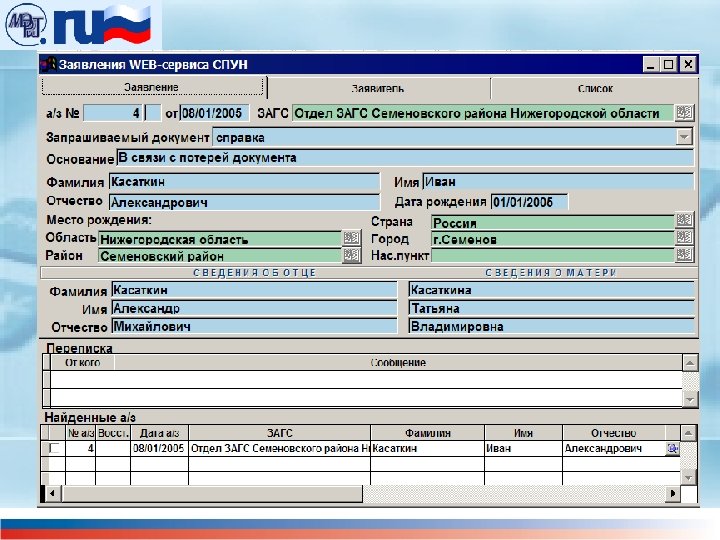
Task: Click father's name field Александр
Action: [x=254, y=308]
